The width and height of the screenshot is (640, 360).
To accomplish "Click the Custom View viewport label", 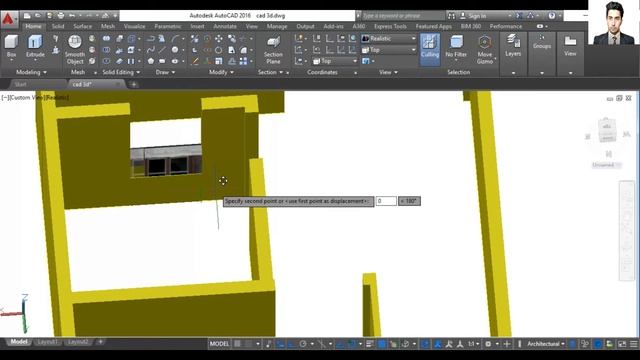I will click(26, 98).
